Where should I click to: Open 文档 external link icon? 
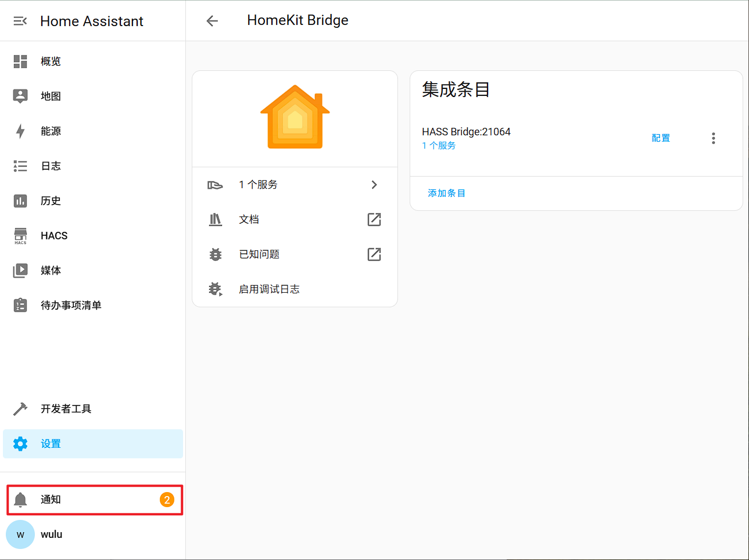[x=374, y=220]
